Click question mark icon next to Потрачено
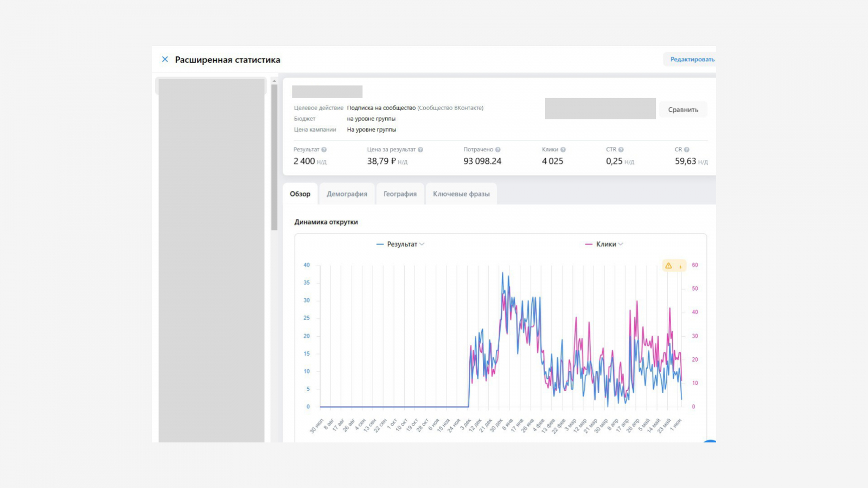 tap(497, 150)
